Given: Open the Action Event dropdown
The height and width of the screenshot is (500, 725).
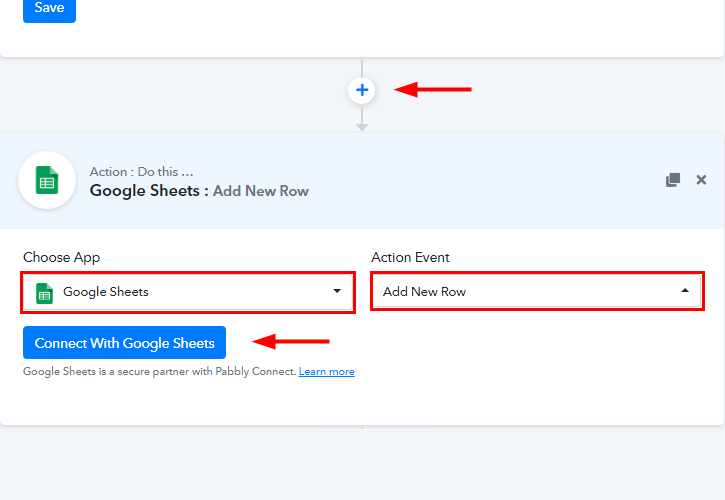Looking at the screenshot, I should tap(537, 291).
